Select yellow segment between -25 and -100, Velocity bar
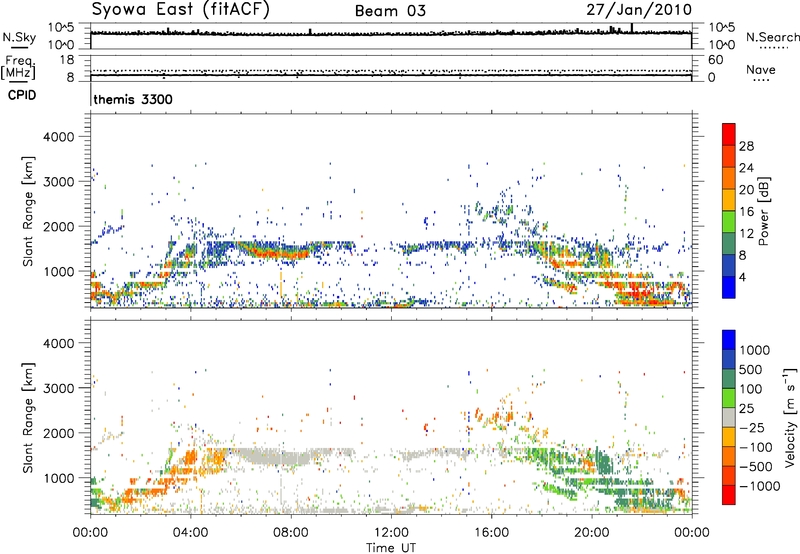800x554 pixels. coord(729,437)
